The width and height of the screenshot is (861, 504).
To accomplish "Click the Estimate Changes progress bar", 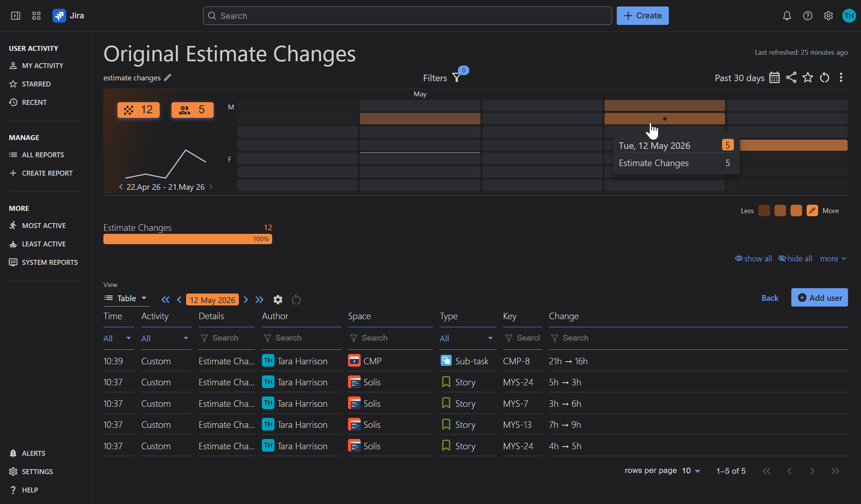I will tap(188, 239).
